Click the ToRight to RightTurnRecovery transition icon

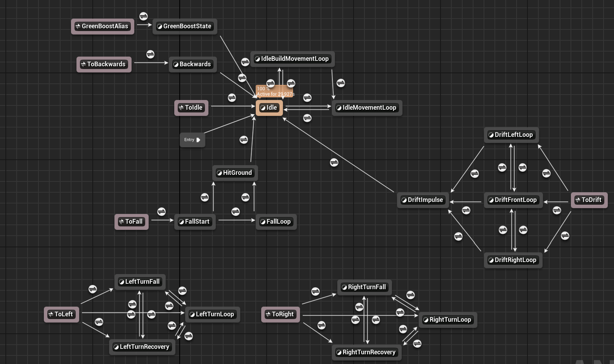[322, 325]
